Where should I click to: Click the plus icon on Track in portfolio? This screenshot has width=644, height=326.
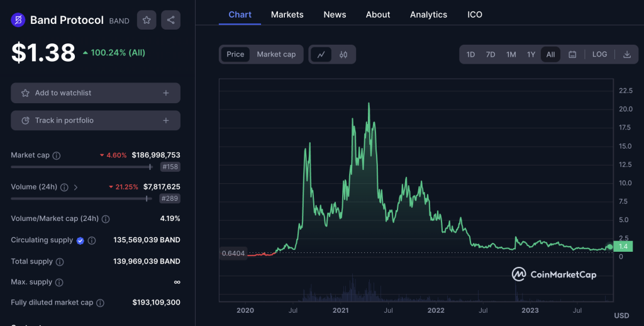[x=166, y=120]
